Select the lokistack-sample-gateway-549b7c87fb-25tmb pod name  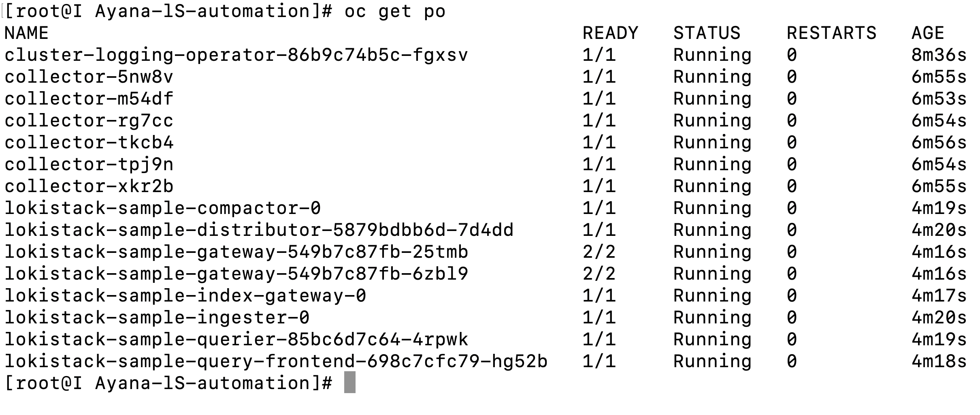(x=236, y=252)
